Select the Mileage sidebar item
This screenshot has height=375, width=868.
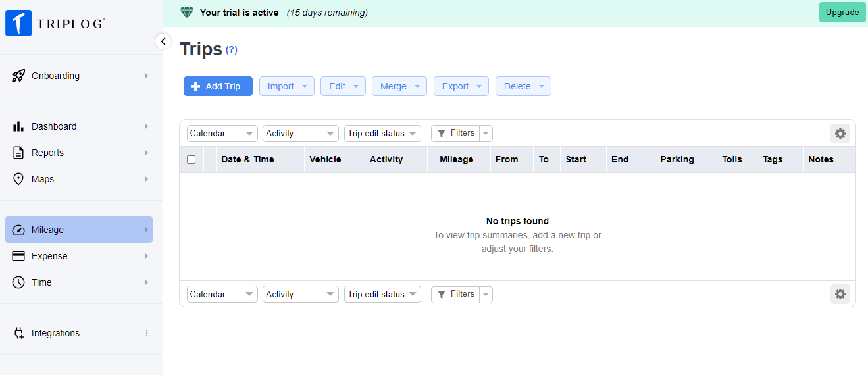[x=79, y=230]
